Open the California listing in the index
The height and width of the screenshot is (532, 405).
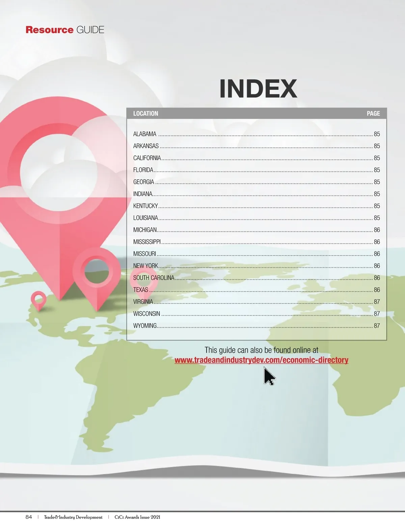pos(147,158)
